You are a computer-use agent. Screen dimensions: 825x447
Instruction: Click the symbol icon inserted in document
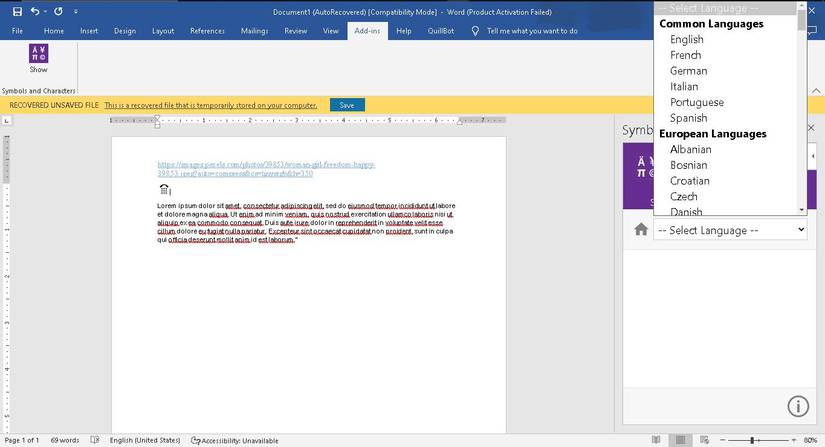pos(164,189)
